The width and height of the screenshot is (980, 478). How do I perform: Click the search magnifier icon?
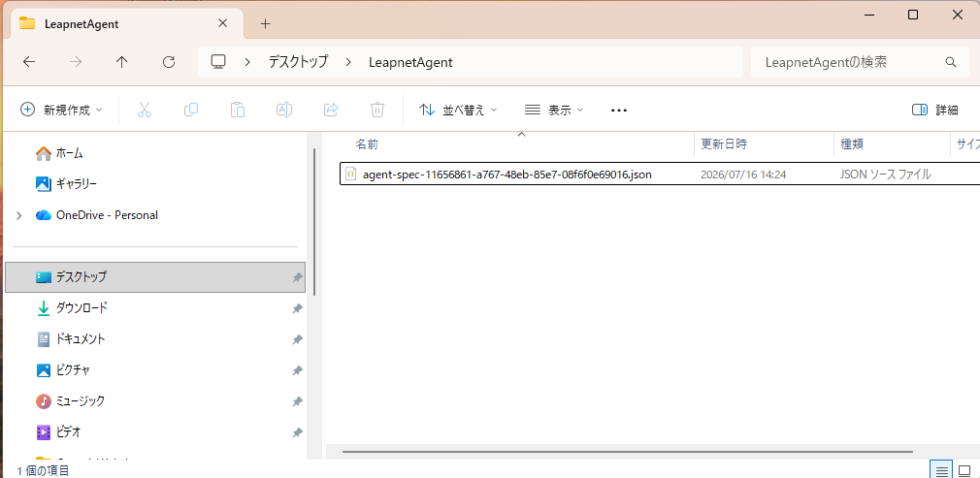951,62
